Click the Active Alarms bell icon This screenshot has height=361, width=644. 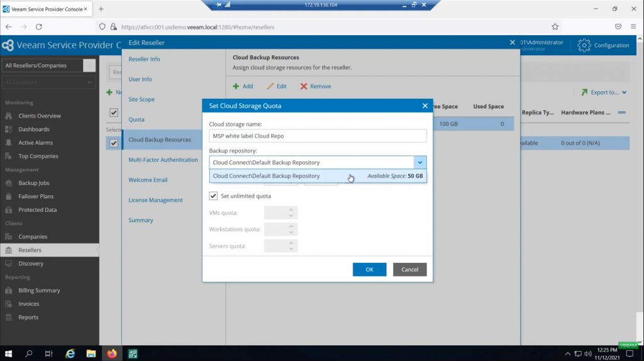pyautogui.click(x=9, y=143)
